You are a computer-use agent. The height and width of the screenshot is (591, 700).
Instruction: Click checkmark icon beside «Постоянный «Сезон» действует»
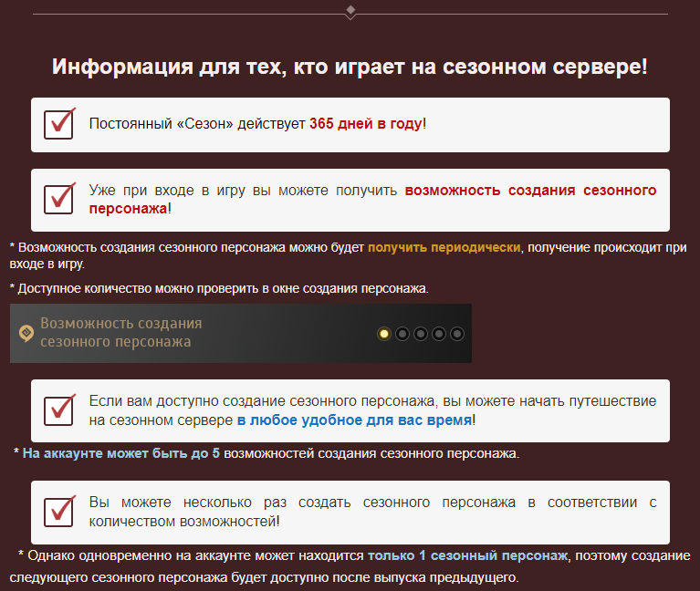point(59,123)
